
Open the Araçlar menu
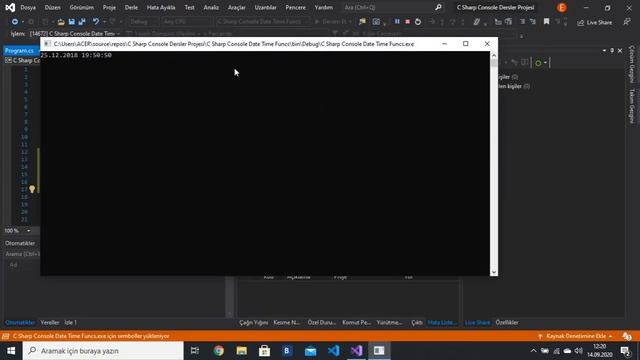[x=237, y=7]
